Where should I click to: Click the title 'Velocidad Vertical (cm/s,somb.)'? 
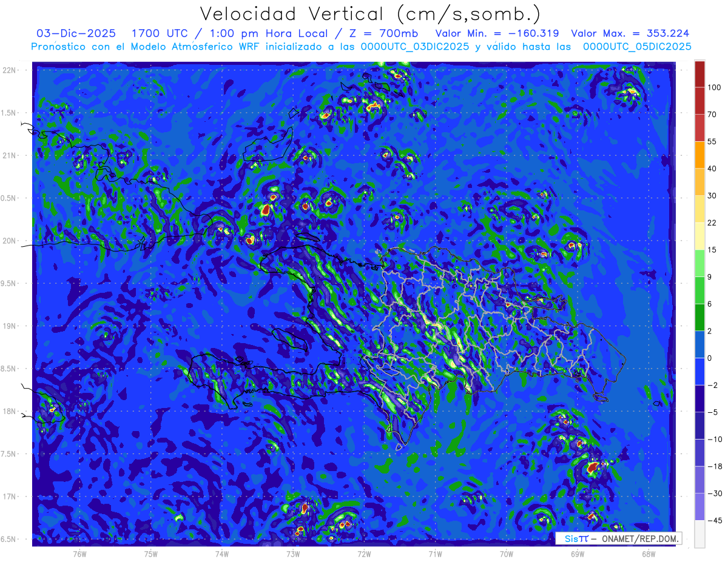(370, 14)
